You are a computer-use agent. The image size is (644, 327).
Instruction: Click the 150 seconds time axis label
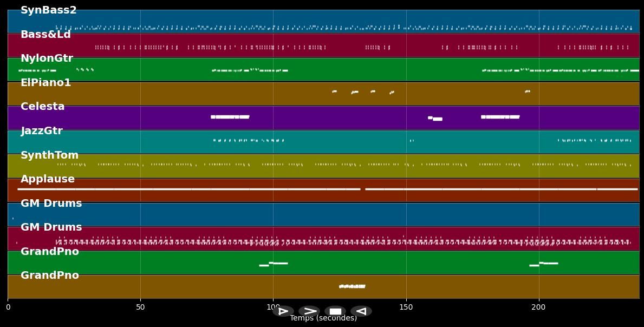tap(406, 308)
